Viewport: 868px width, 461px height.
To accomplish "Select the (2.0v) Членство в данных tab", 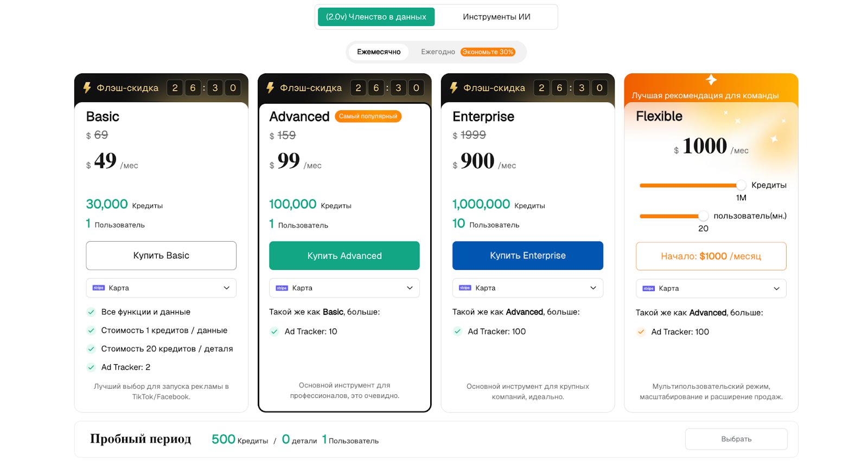I will point(376,17).
